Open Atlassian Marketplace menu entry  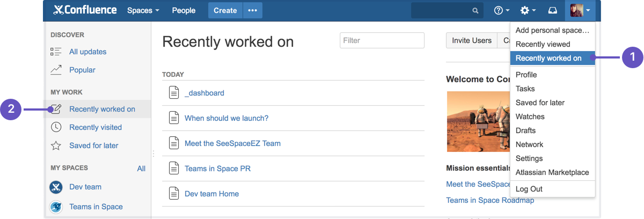click(x=552, y=172)
